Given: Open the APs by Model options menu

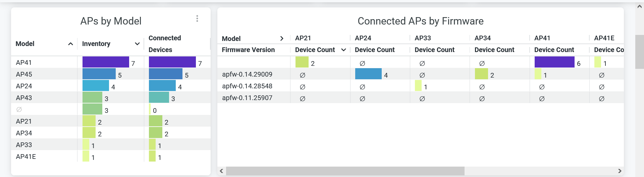Looking at the screenshot, I should 197,19.
